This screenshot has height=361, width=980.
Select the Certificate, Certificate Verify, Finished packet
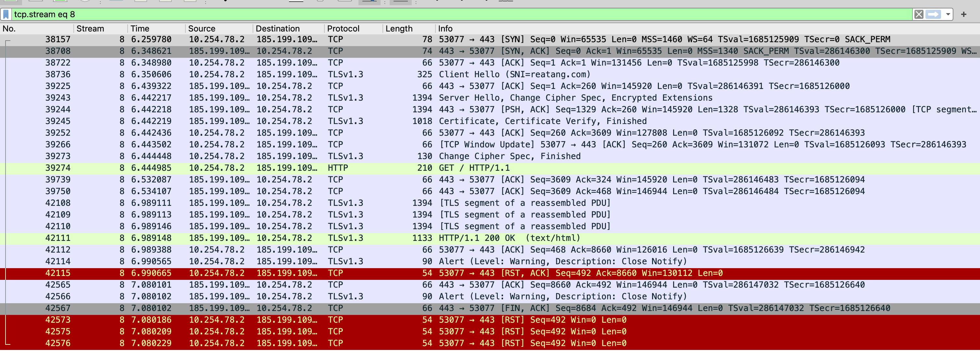point(490,121)
